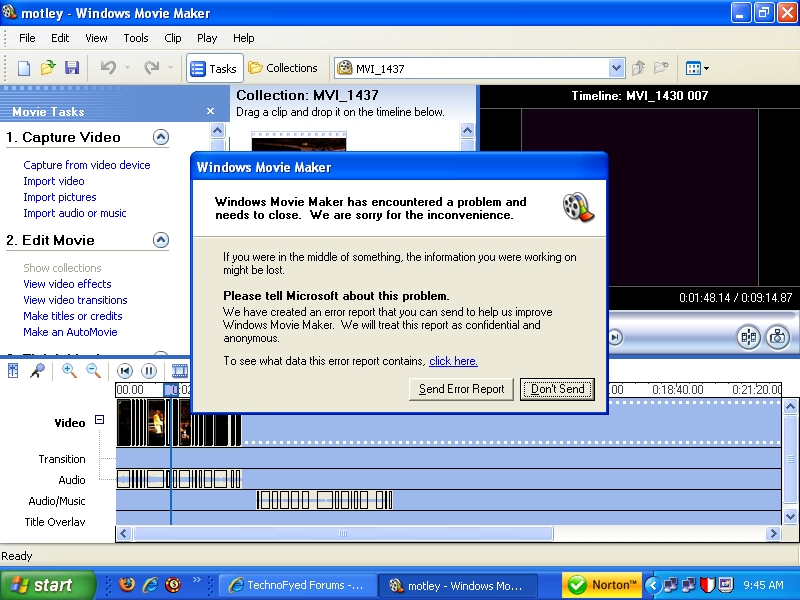Click the New Project toolbar icon
Screen dimensions: 800x600
point(24,68)
